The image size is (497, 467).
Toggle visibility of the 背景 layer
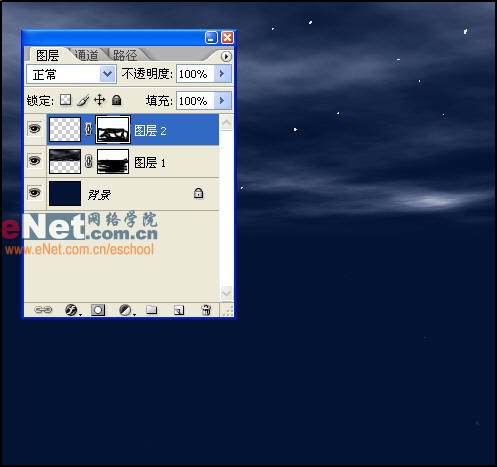coord(35,193)
